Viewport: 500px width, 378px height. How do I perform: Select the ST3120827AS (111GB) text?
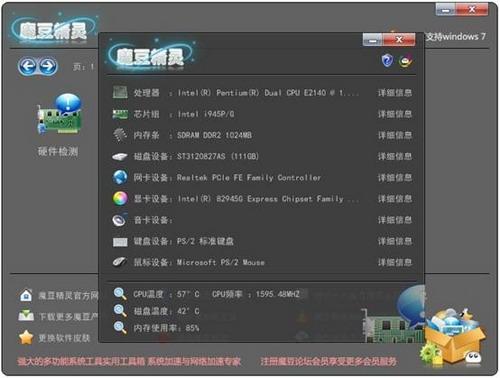coord(218,156)
